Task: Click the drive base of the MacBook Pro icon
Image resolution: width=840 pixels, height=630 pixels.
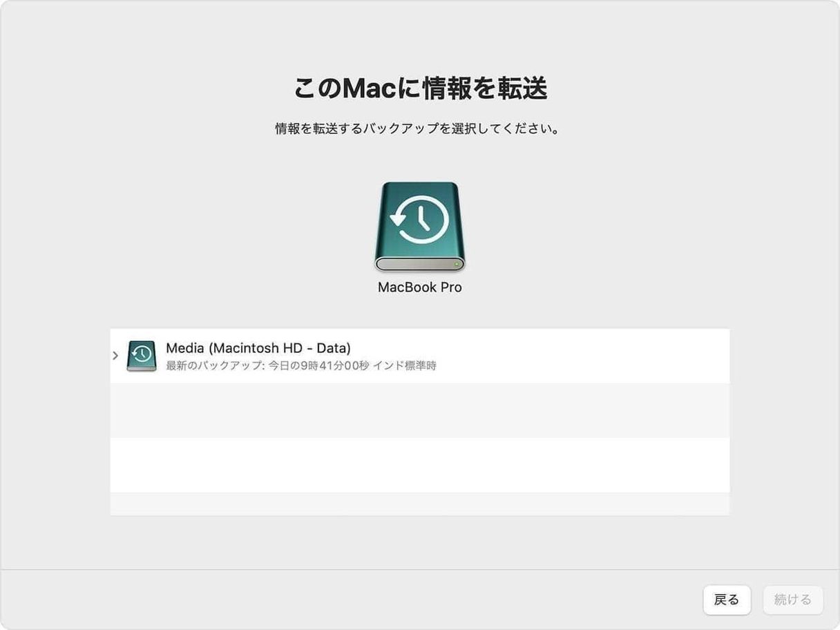Action: [x=419, y=264]
